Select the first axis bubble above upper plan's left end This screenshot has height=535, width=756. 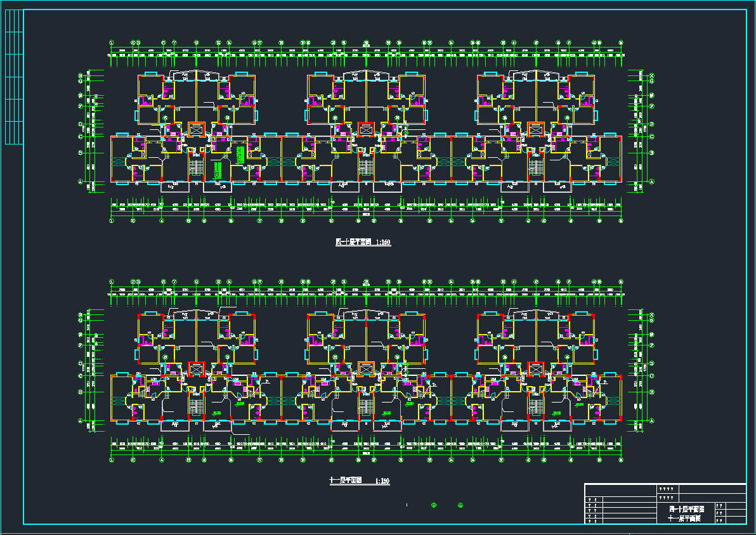coord(112,43)
